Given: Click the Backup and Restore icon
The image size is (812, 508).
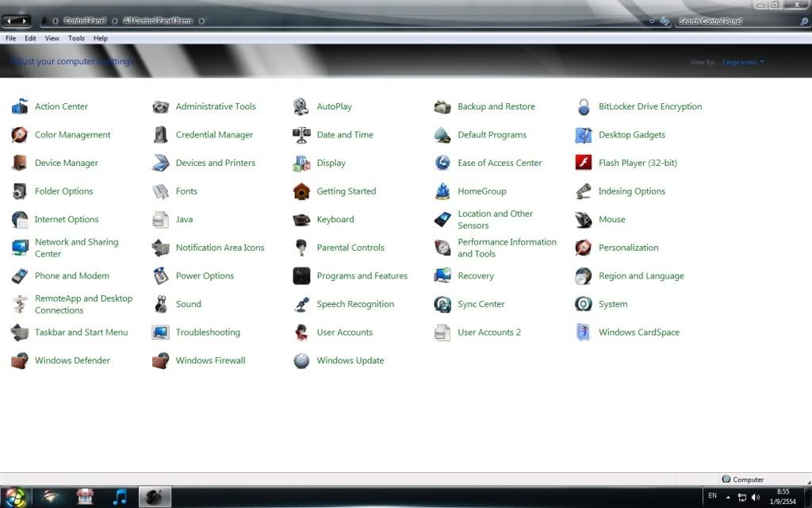Looking at the screenshot, I should coord(442,106).
